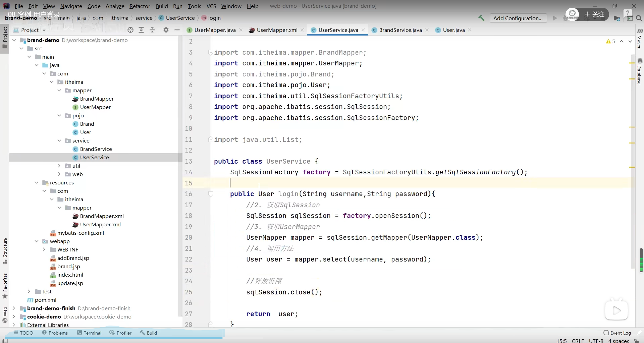Viewport: 644px width, 343px height.
Task: Close the User.java tab
Action: point(470,30)
